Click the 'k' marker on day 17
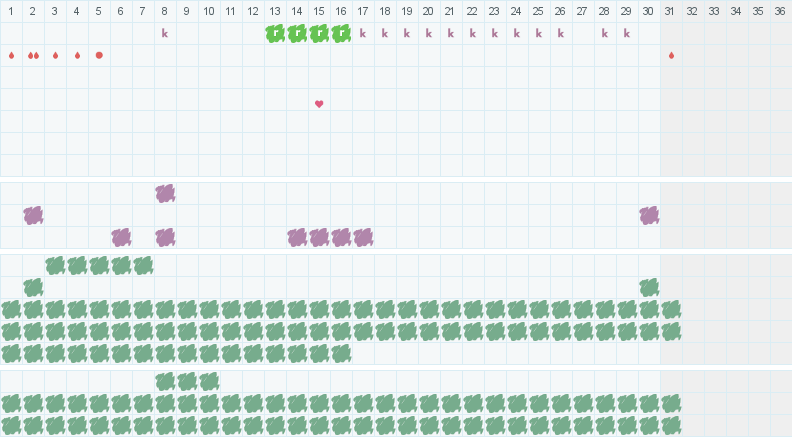The height and width of the screenshot is (437, 792). click(x=363, y=33)
